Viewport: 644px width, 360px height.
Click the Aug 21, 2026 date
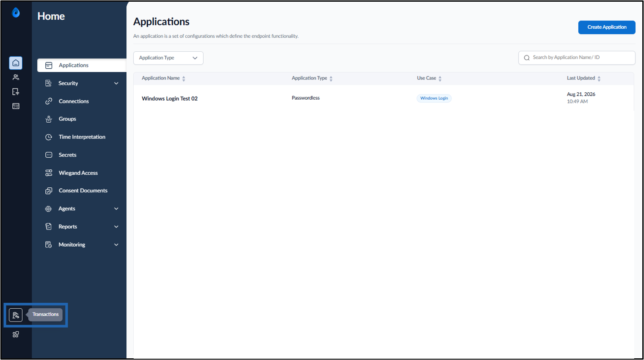click(x=581, y=94)
